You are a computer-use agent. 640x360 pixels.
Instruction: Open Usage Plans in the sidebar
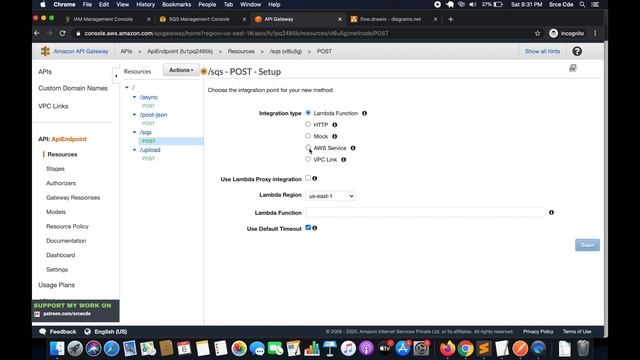[x=56, y=285]
